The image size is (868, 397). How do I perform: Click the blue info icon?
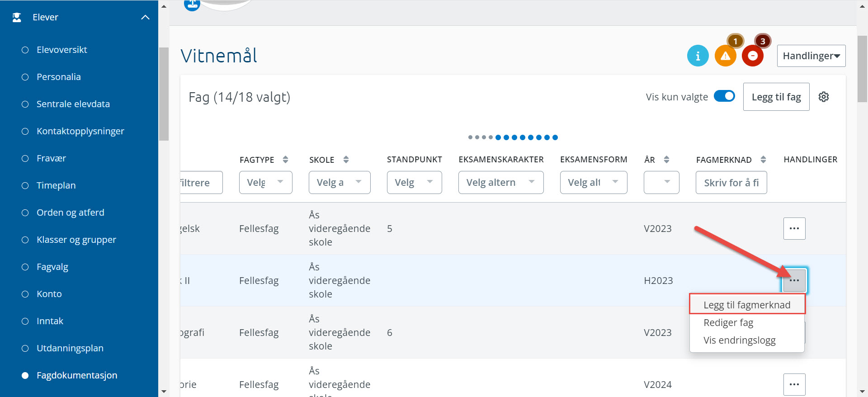pyautogui.click(x=698, y=56)
